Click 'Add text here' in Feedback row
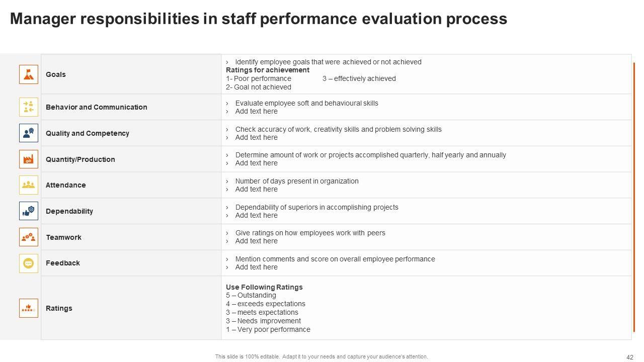This screenshot has height=362, width=644. pos(256,267)
